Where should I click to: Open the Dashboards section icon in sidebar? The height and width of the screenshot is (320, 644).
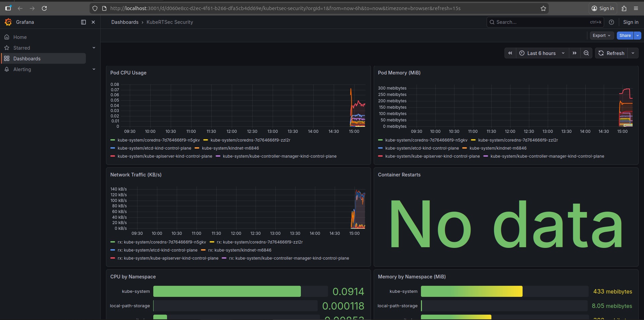pos(7,58)
